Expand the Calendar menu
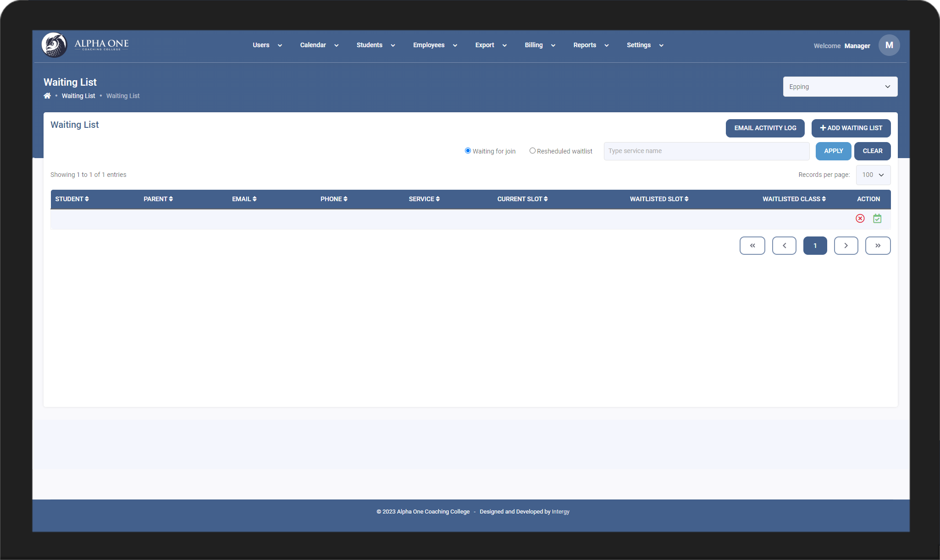The height and width of the screenshot is (560, 940). click(319, 45)
